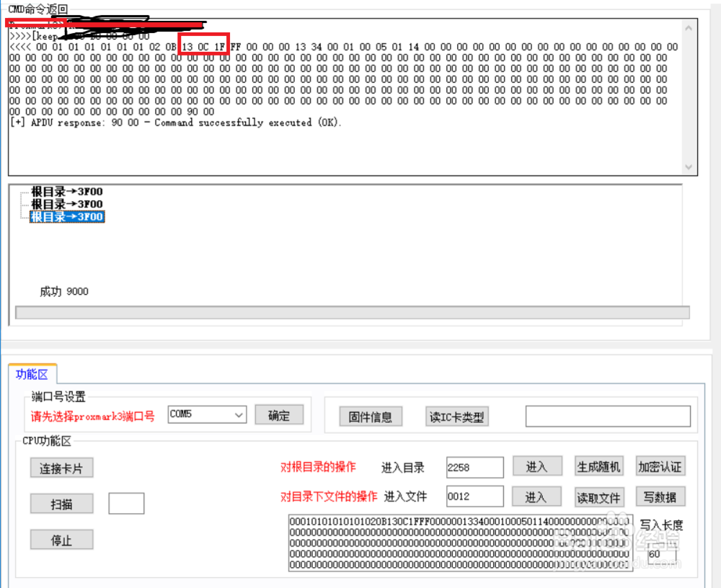Click 确定 to confirm the COM port
This screenshot has width=721, height=588.
[279, 414]
